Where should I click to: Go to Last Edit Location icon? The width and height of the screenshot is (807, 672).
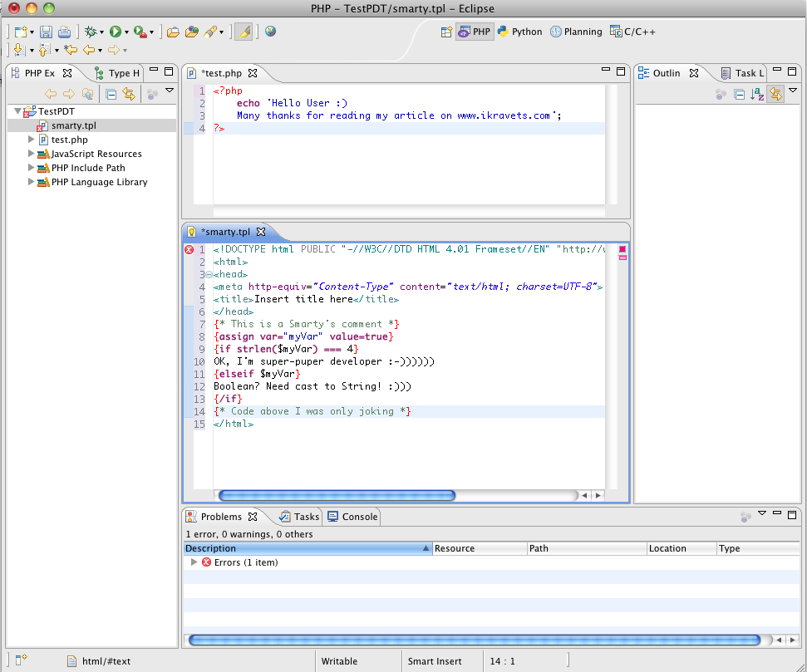(x=71, y=50)
